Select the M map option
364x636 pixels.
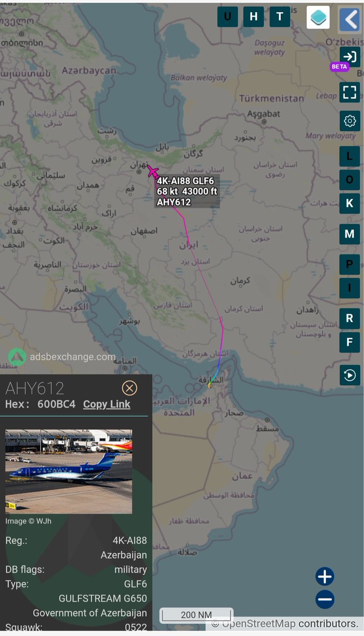(350, 234)
